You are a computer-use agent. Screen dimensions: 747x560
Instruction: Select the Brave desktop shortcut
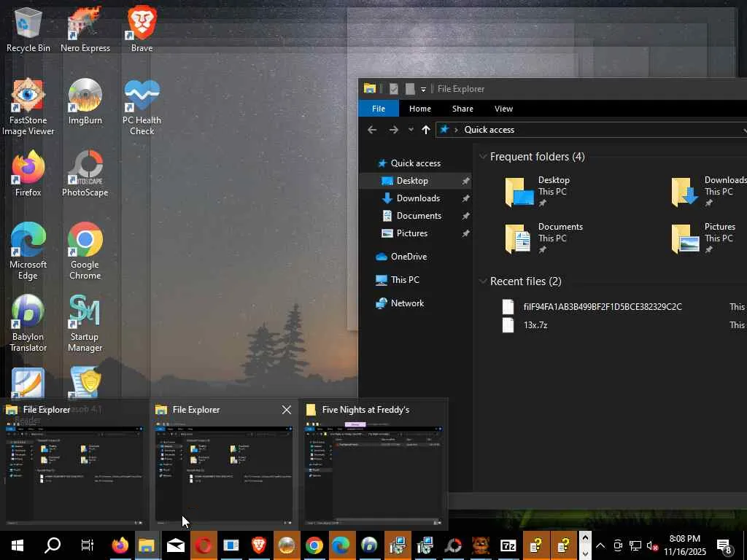[142, 28]
